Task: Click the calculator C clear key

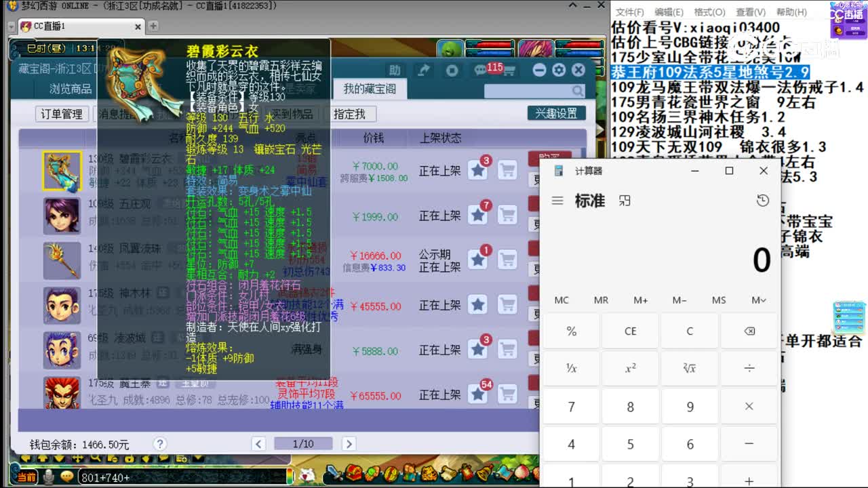Action: 690,331
